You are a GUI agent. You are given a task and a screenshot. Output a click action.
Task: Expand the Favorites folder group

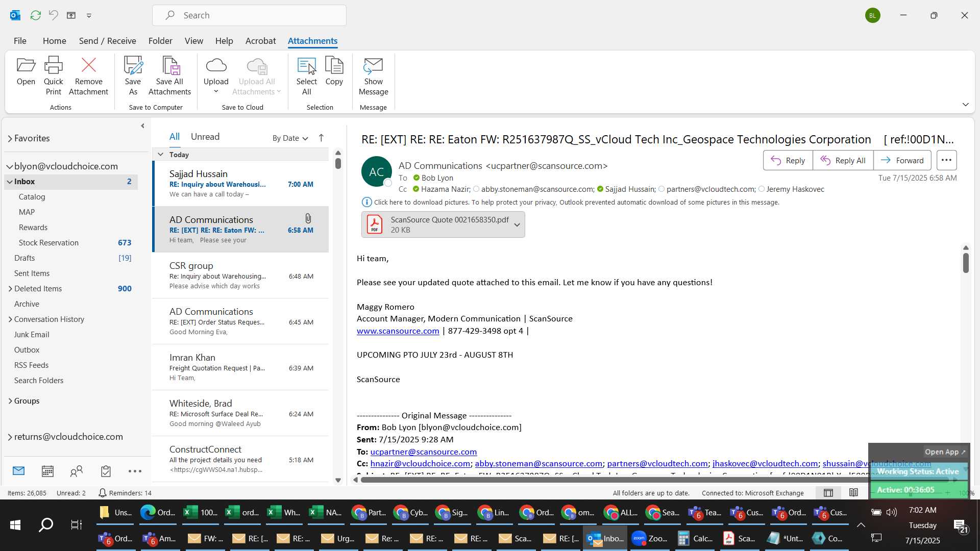point(10,139)
